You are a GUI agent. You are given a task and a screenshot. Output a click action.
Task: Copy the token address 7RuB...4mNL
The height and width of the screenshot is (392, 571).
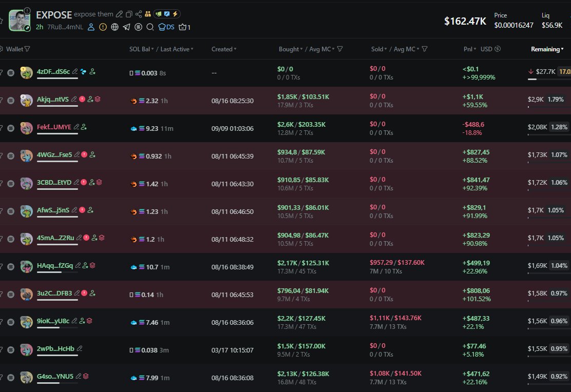(x=65, y=27)
